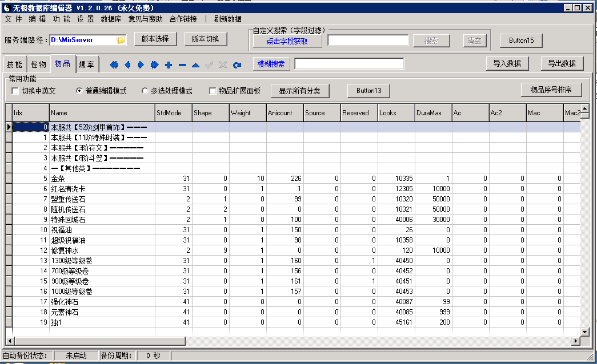Open folder browse icon for server path
The image size is (597, 364).
121,40
